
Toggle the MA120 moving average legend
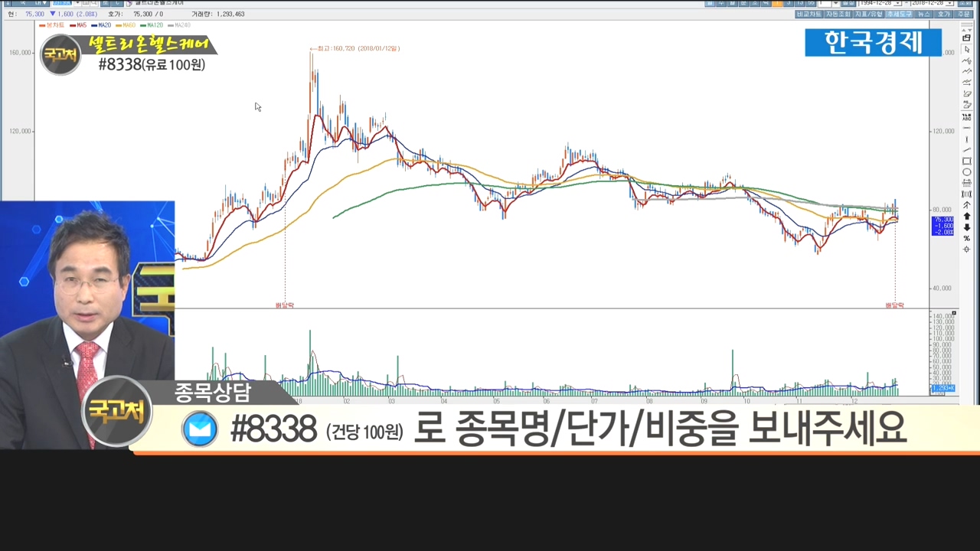click(x=153, y=25)
